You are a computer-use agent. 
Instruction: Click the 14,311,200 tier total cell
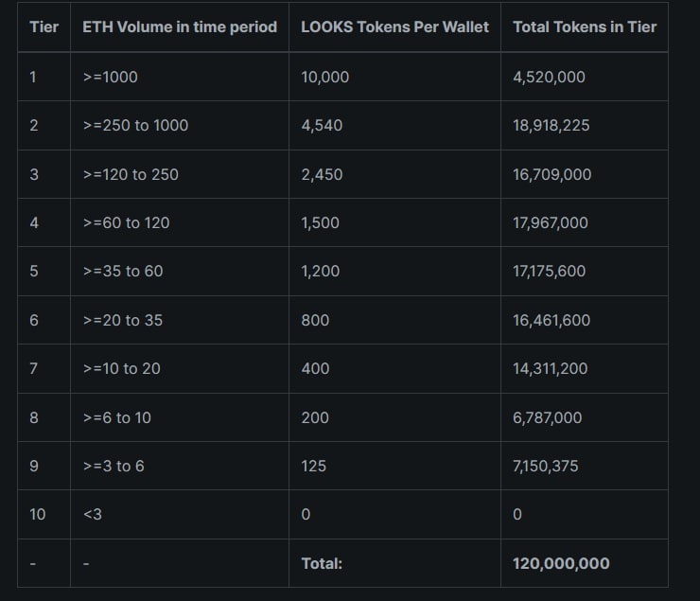coord(585,369)
